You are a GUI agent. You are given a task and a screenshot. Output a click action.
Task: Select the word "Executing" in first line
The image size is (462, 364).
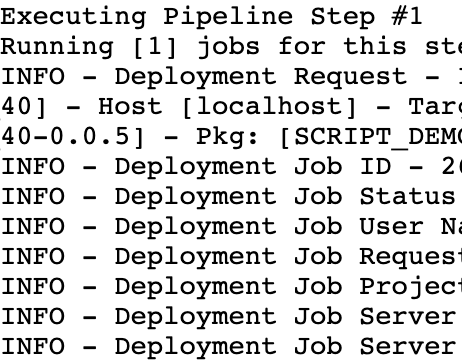(x=73, y=17)
